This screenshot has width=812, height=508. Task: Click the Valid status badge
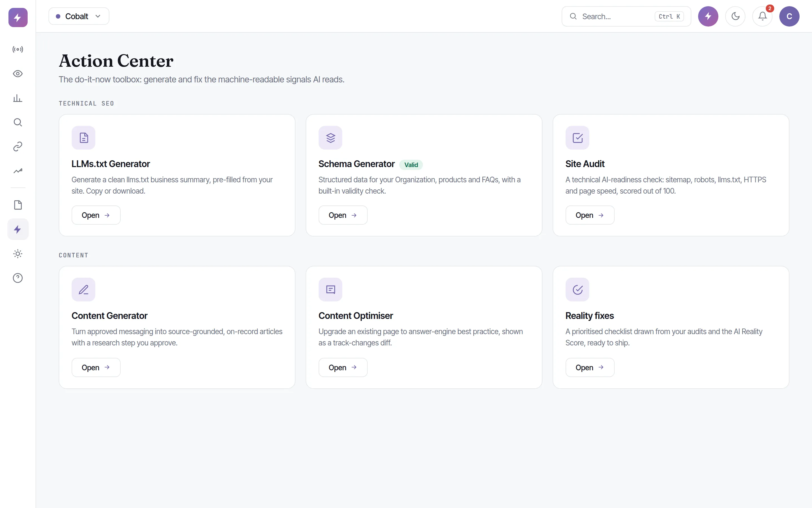pos(411,165)
